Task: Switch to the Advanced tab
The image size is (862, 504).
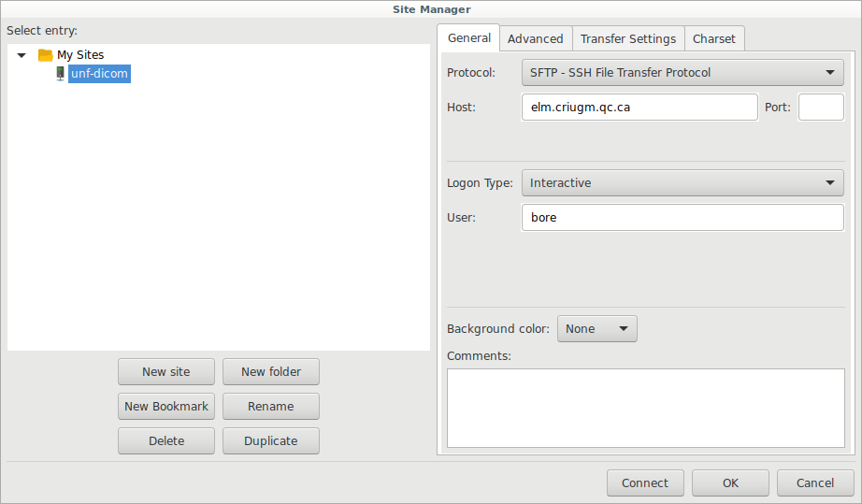Action: click(535, 38)
